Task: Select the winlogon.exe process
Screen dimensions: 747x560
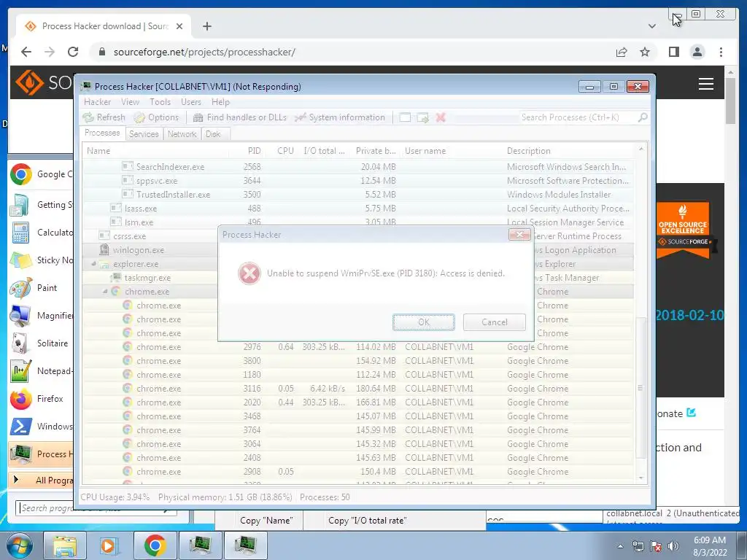Action: pos(150,250)
